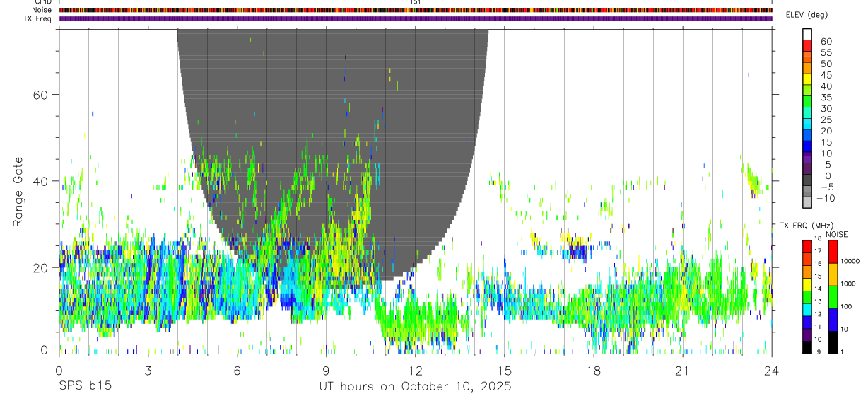The height and width of the screenshot is (401, 868).
Task: Click the "TX Freq" row label at top left
Action: [x=38, y=18]
